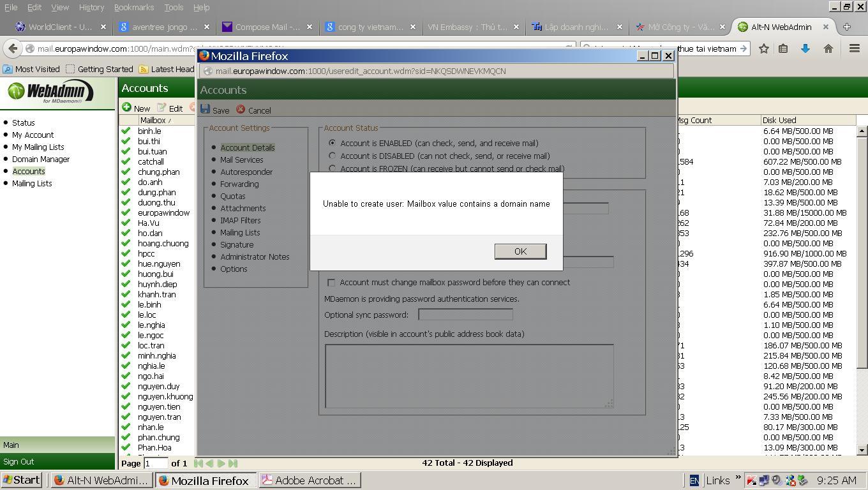The image size is (868, 490).
Task: Open the bookmarks list icon in toolbar
Action: [x=783, y=48]
